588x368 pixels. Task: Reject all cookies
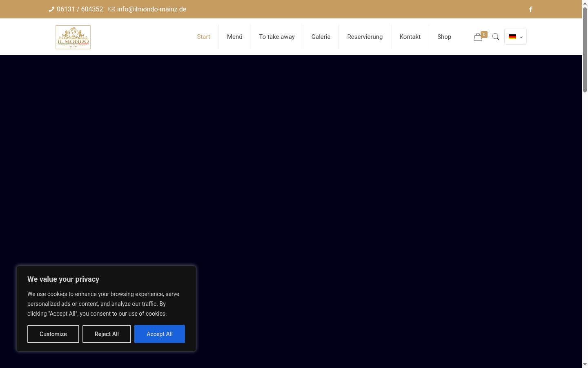(107, 334)
